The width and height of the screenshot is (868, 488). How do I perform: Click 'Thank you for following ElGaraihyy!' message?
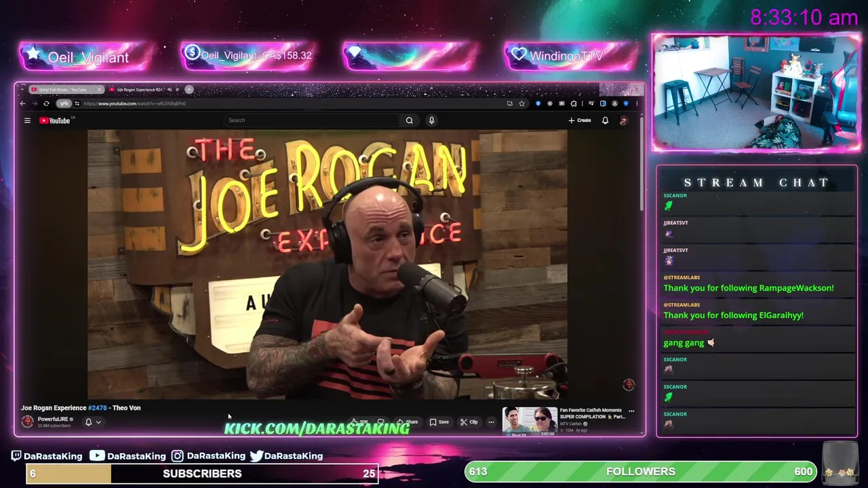[733, 315]
